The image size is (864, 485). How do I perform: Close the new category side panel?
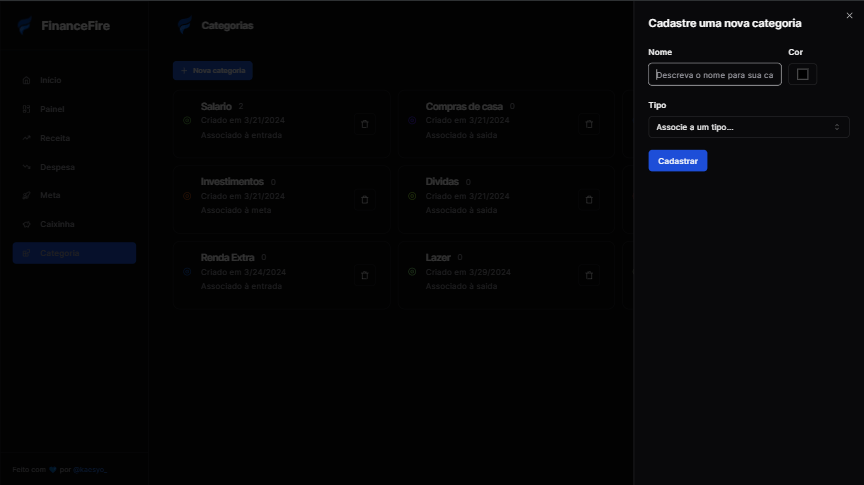pyautogui.click(x=849, y=16)
